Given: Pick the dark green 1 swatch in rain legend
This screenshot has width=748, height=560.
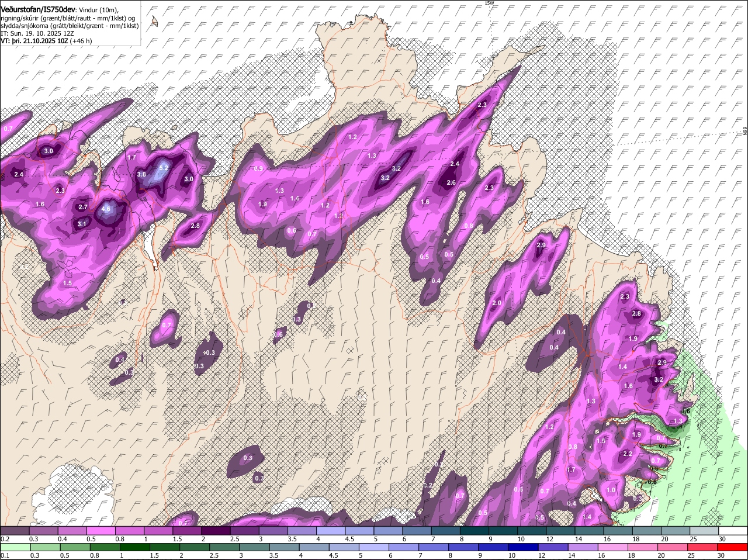Looking at the screenshot, I should (x=134, y=547).
